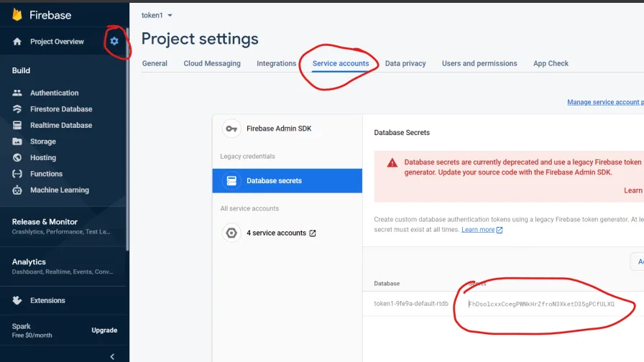Open Machine Learning section
This screenshot has height=362, width=644.
[x=60, y=190]
